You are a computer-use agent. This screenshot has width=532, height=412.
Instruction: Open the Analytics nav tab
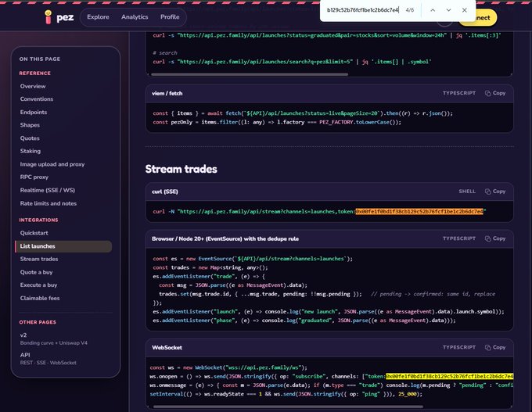tap(135, 17)
